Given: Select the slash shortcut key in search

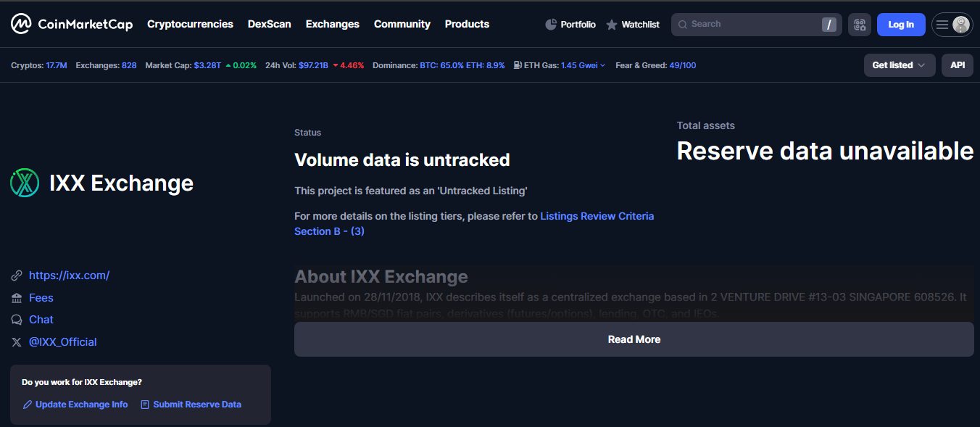Looking at the screenshot, I should click(829, 25).
